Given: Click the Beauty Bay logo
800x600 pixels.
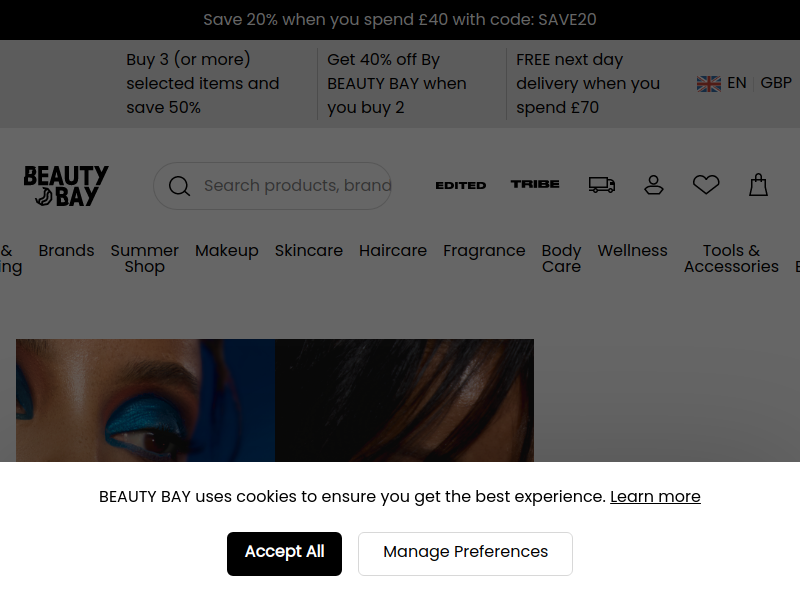Looking at the screenshot, I should pos(66,186).
